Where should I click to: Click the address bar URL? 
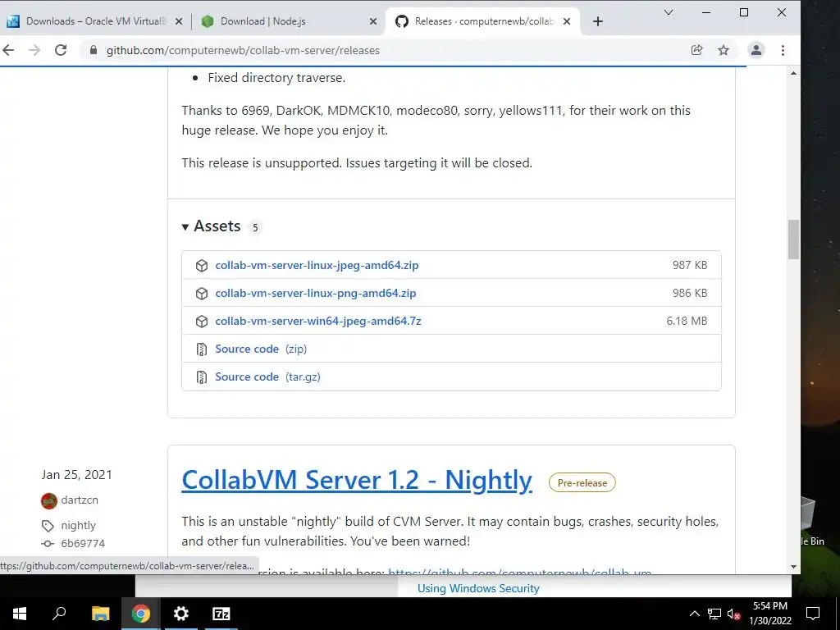[243, 50]
